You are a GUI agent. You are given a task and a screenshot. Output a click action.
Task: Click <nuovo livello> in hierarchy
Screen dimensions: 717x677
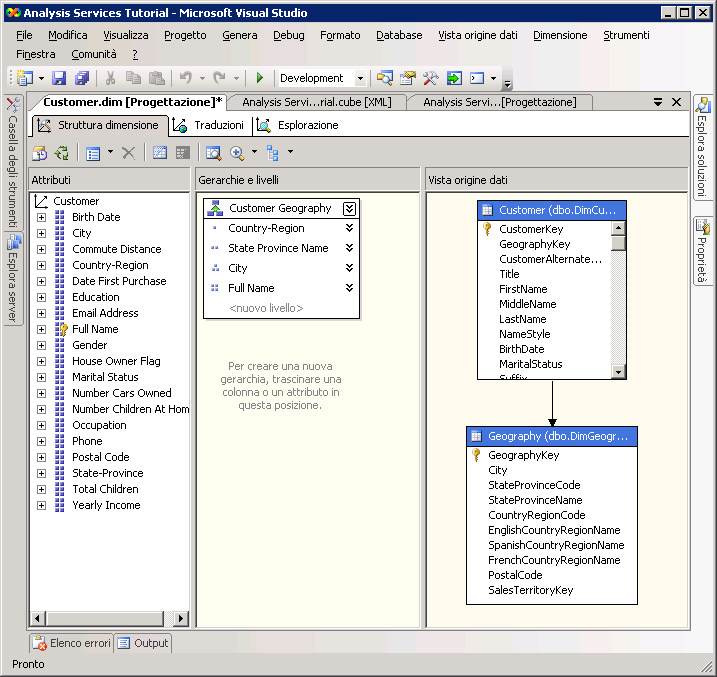266,308
